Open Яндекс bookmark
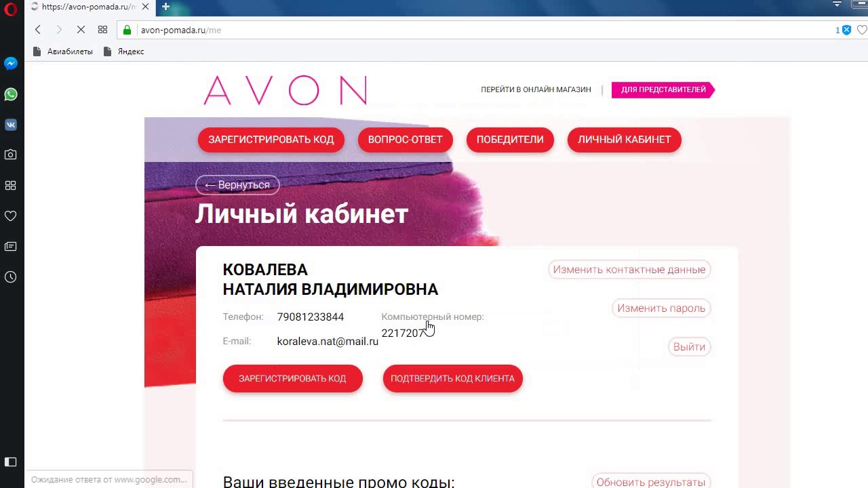This screenshot has width=868, height=488. click(x=124, y=52)
